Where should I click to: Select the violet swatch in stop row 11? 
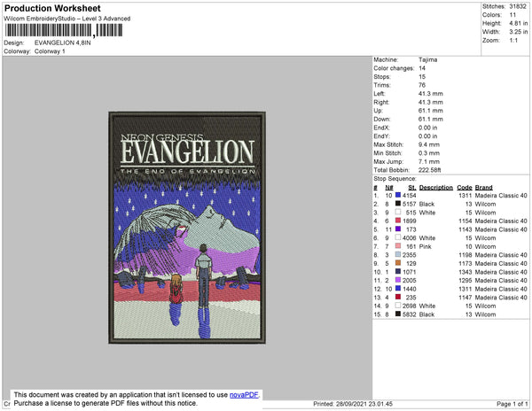[x=398, y=280]
